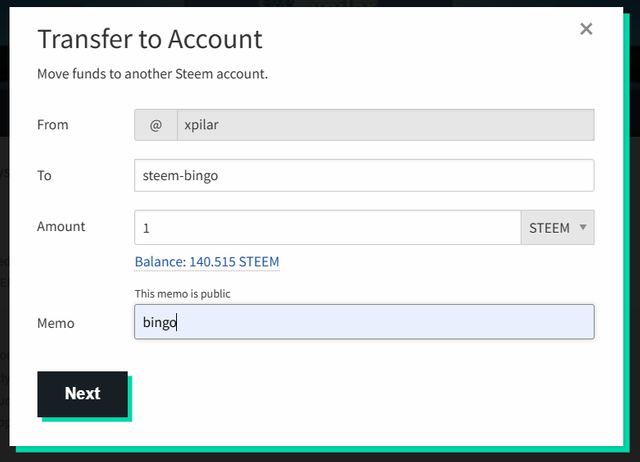Click the Memo label

click(x=56, y=323)
